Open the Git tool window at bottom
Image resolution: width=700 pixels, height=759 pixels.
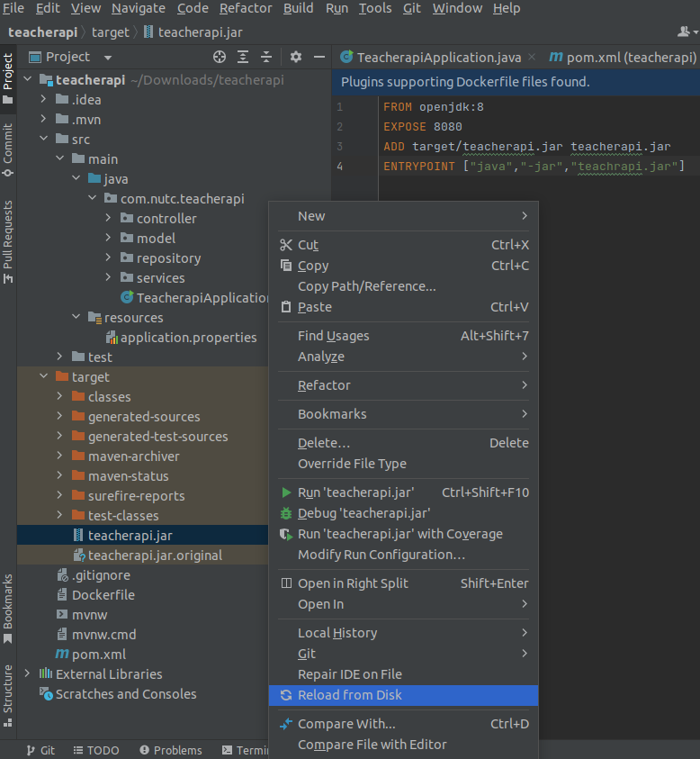point(40,750)
